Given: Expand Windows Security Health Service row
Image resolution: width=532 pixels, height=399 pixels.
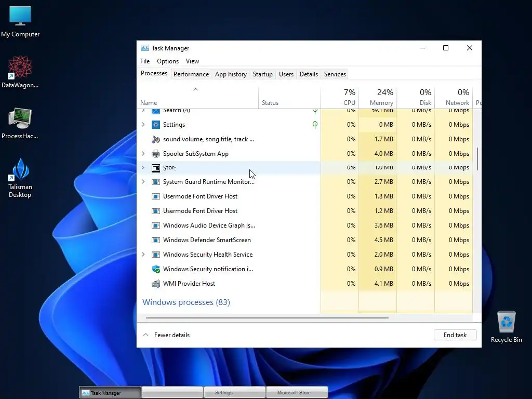Looking at the screenshot, I should click(143, 255).
